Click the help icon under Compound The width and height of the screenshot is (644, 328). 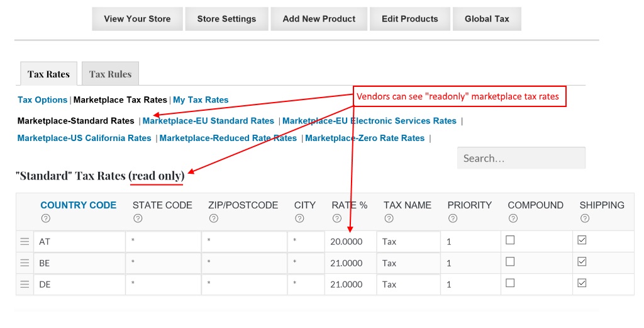513,218
